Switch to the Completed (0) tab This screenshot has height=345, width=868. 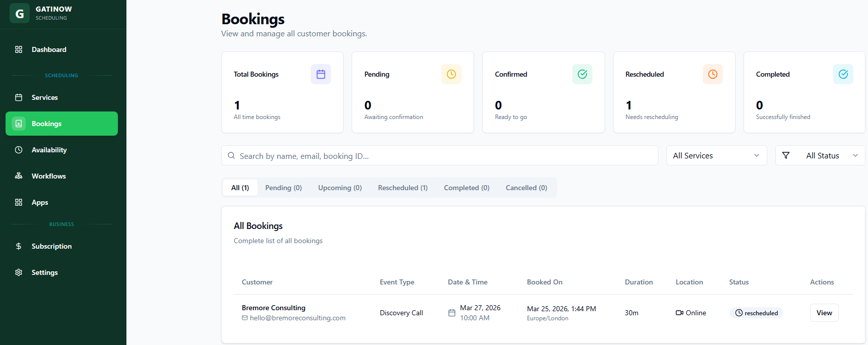pos(466,188)
